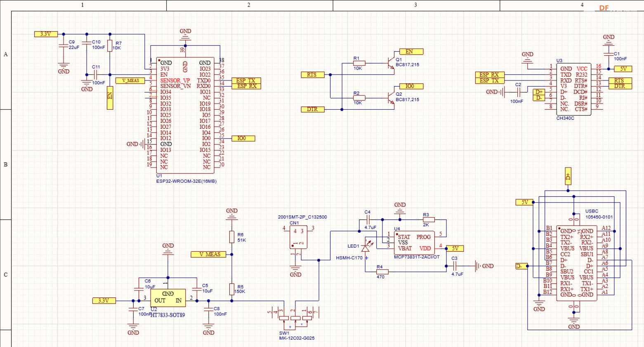The image size is (644, 347).
Task: Click the 3.3V net label beside C9
Action: (46, 34)
